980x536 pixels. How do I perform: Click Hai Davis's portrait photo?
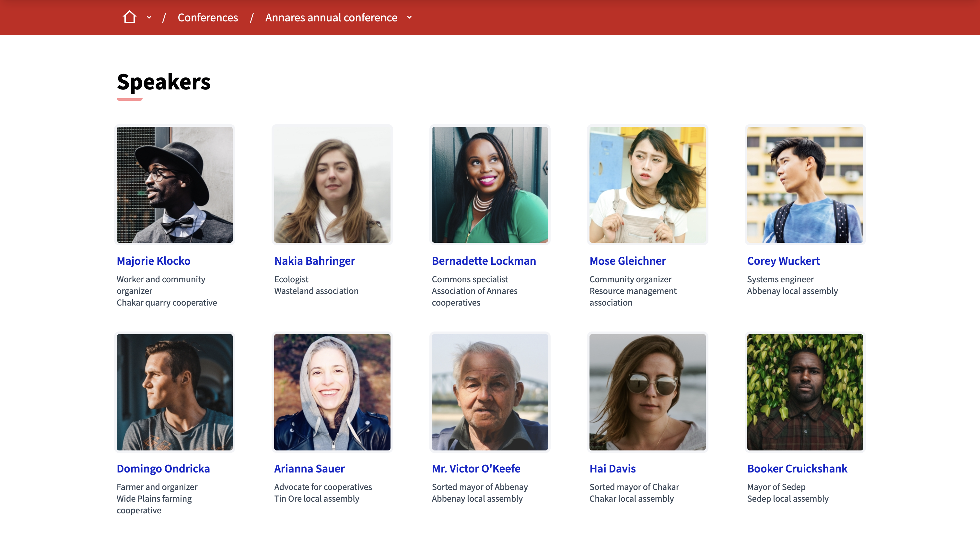[x=647, y=392]
